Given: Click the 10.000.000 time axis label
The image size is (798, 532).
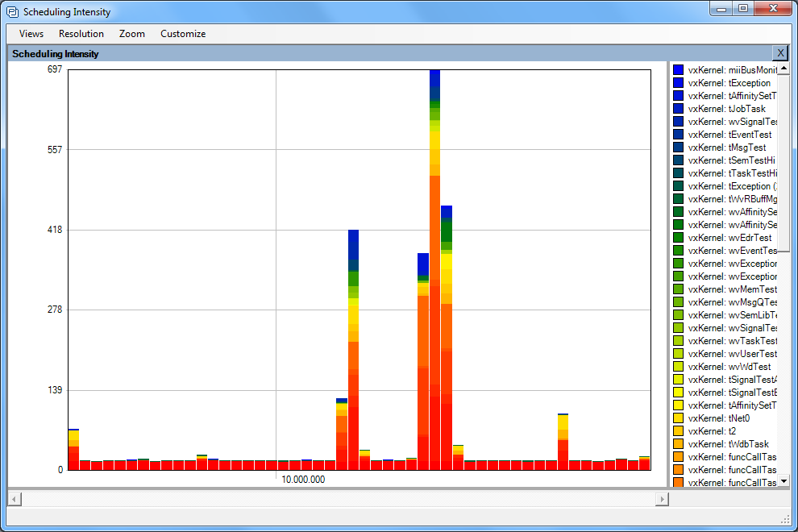Looking at the screenshot, I should 303,480.
